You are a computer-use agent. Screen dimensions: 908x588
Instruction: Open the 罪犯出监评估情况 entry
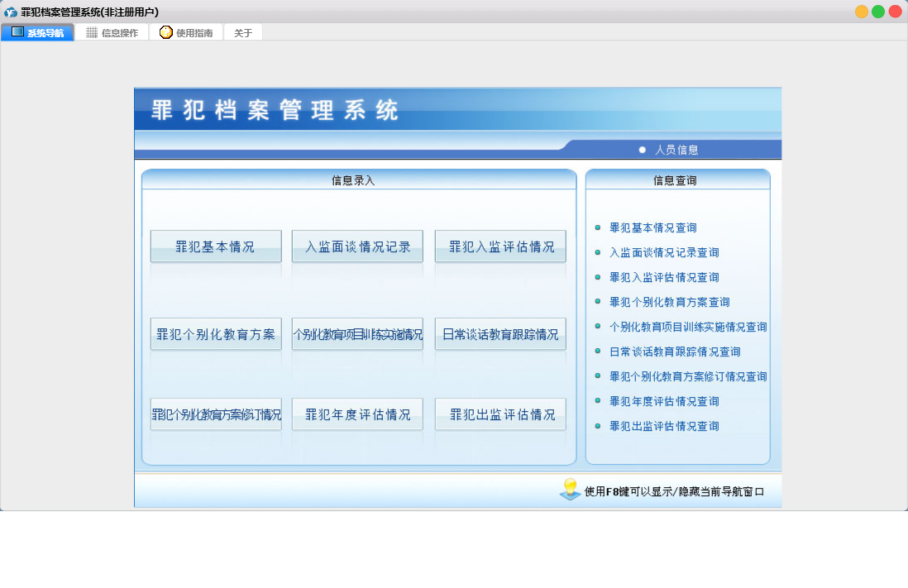point(500,414)
